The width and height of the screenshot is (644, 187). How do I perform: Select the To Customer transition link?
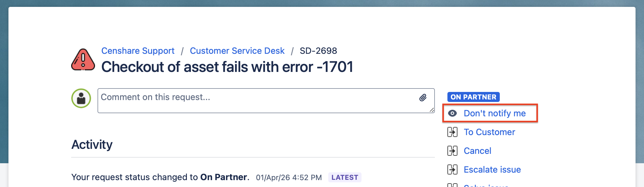pyautogui.click(x=489, y=132)
